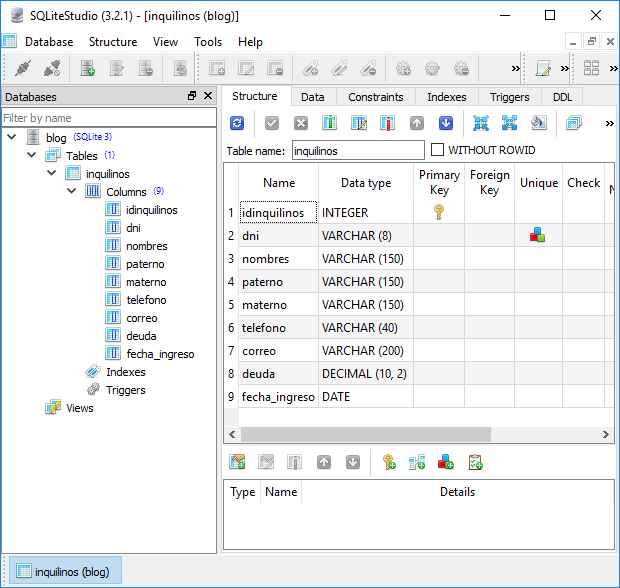Click the Create table toolbar icon
The height and width of the screenshot is (588, 620).
(217, 68)
